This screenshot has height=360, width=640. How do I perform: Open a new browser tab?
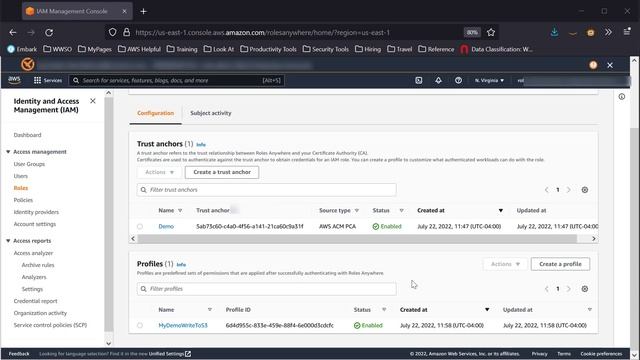pyautogui.click(x=143, y=11)
